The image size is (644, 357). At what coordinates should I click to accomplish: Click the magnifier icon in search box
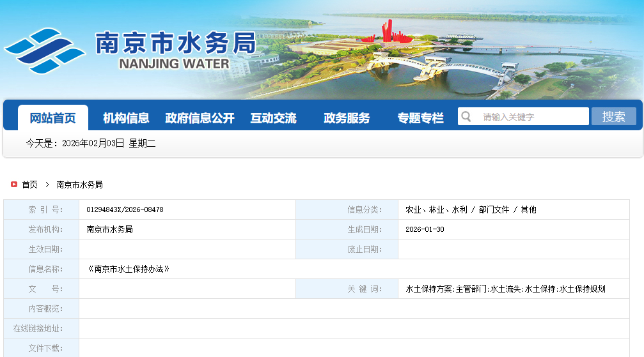tap(466, 116)
